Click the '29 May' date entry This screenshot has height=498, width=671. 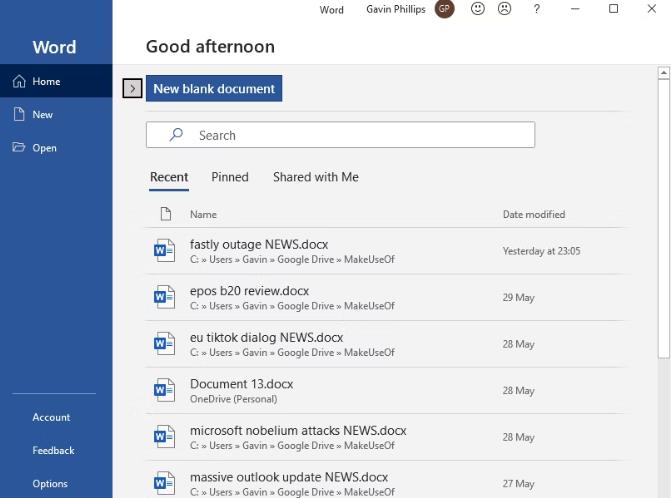(x=519, y=298)
